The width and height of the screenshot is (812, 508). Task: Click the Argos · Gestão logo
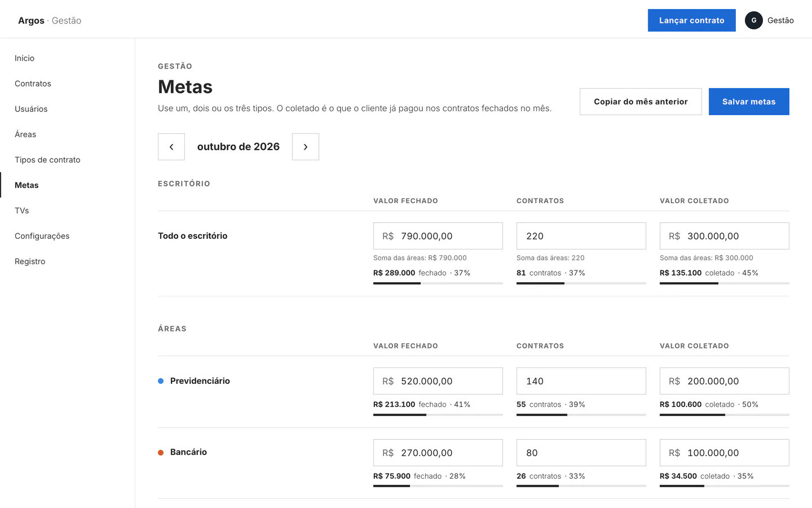point(50,20)
